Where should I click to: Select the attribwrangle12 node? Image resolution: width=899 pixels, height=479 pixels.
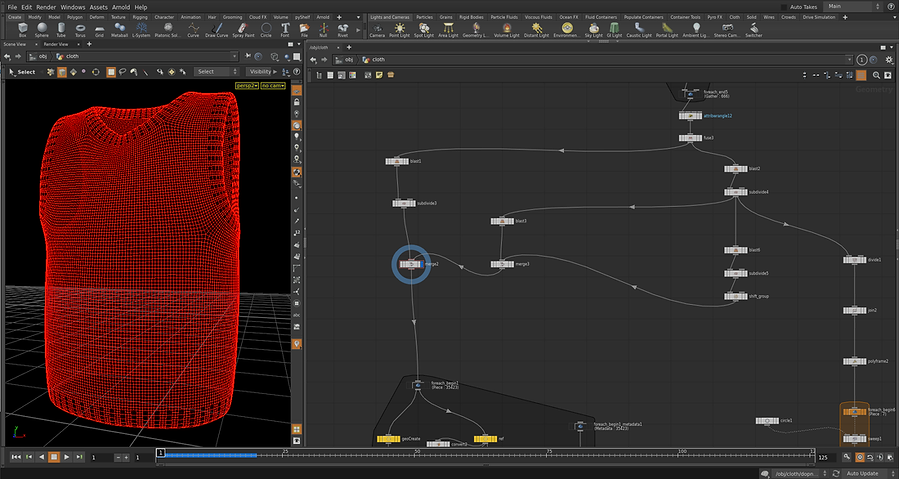point(690,115)
